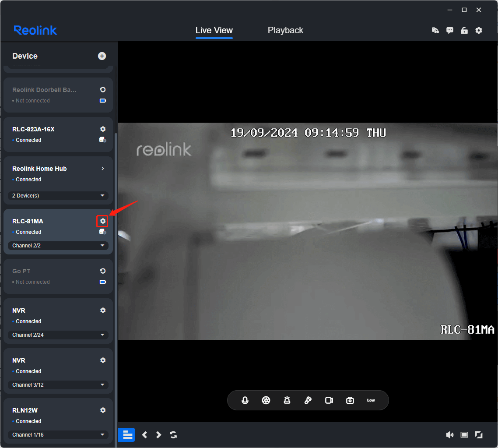
Task: Select the Go PT device name
Action: (x=21, y=272)
